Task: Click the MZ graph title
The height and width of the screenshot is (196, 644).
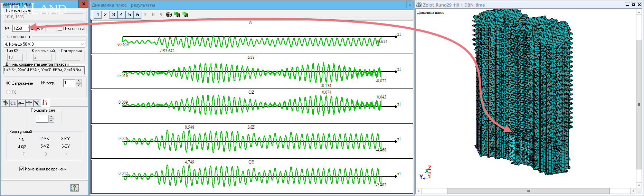Action: [251, 127]
